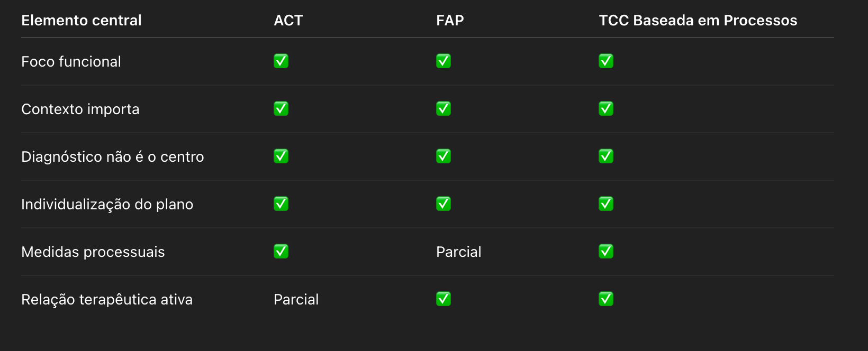Click the ACT checkmark for Individualização do plano

[x=281, y=204]
